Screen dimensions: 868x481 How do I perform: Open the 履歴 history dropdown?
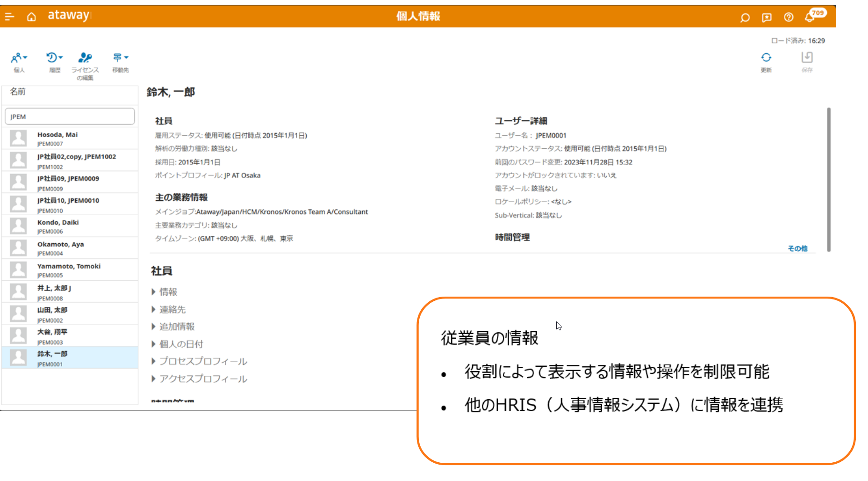[54, 58]
